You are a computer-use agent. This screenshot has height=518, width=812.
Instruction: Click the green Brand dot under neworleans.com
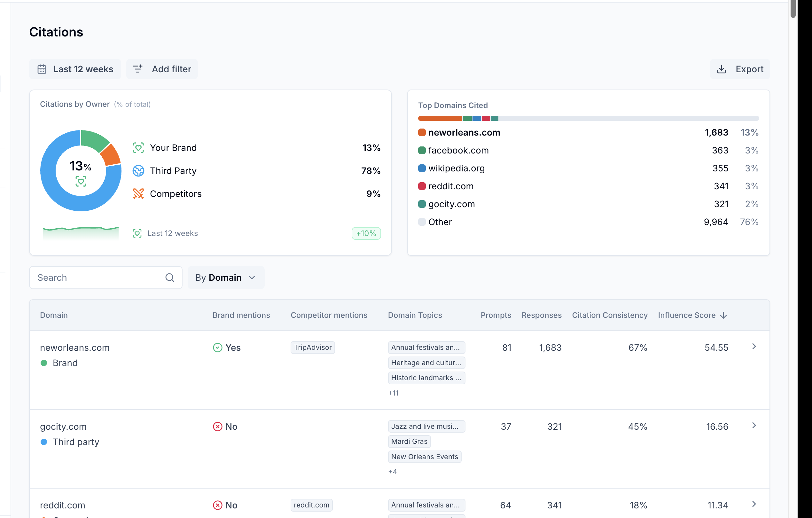point(43,363)
